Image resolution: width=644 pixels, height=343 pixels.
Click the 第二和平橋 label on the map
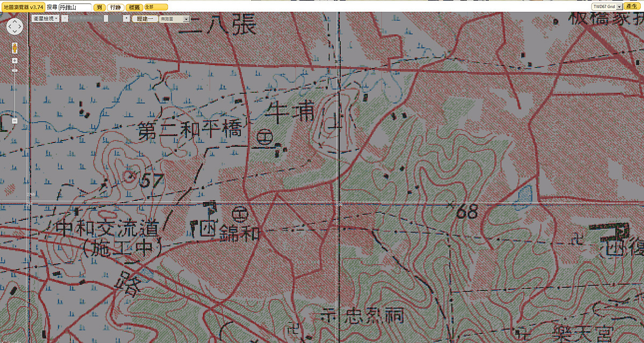tap(191, 131)
